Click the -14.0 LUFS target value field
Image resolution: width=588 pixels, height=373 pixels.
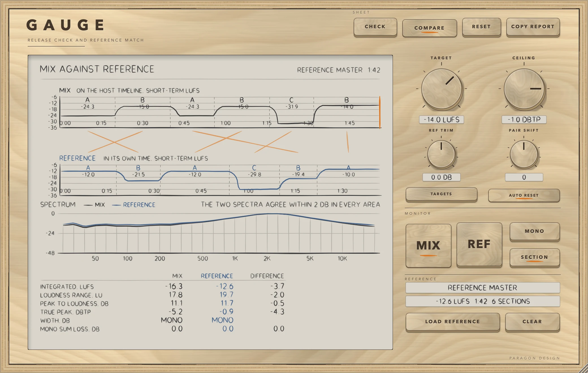click(442, 120)
